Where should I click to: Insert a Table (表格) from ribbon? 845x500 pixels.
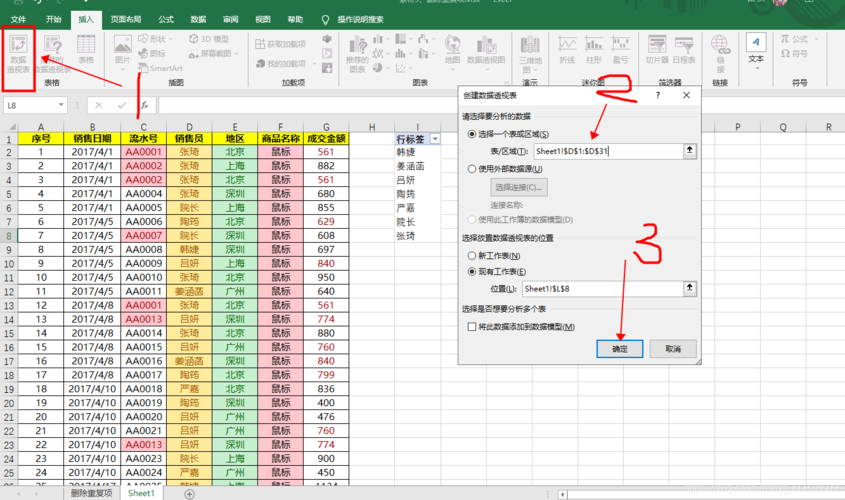click(86, 50)
